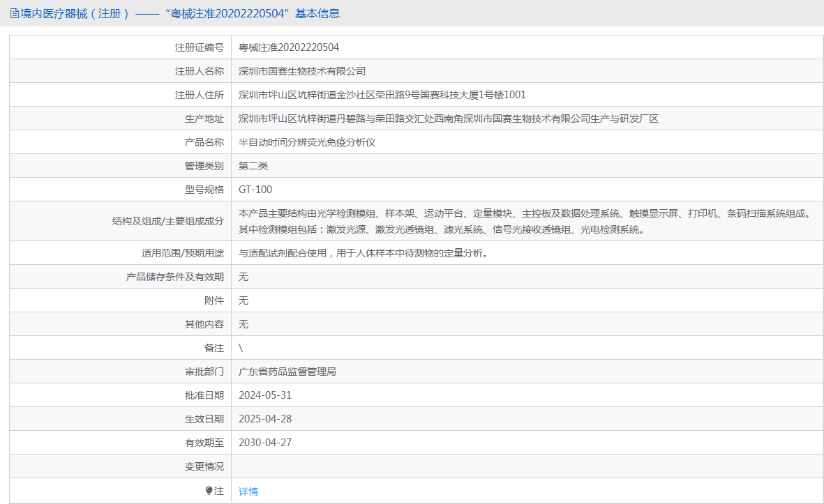
Task: Click the 附件 label
Action: point(214,300)
